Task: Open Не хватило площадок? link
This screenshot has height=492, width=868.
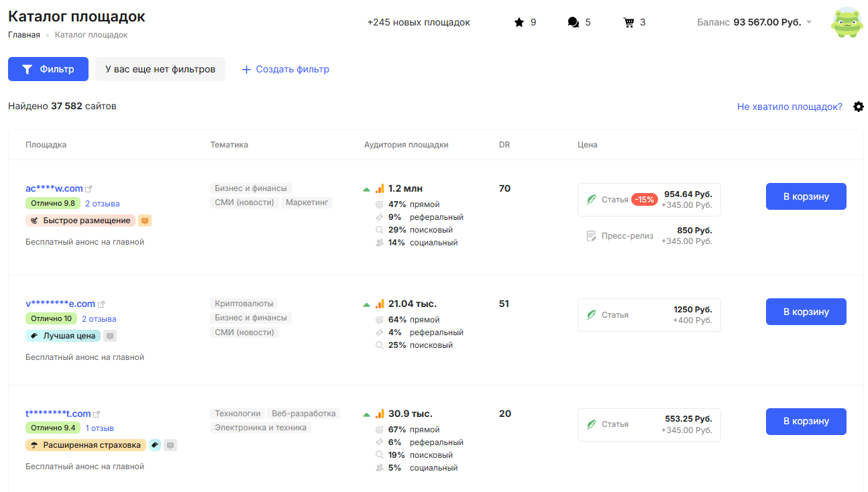Action: (x=790, y=107)
